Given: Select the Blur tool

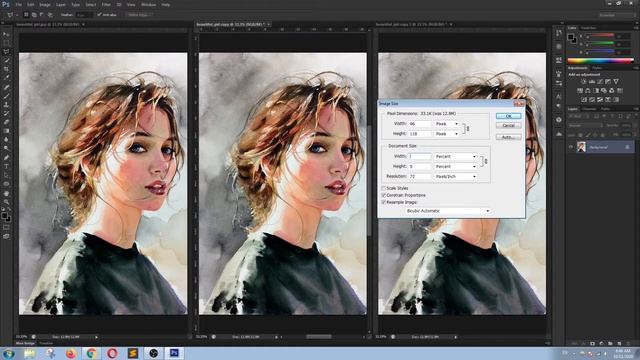Looking at the screenshot, I should coord(6,140).
